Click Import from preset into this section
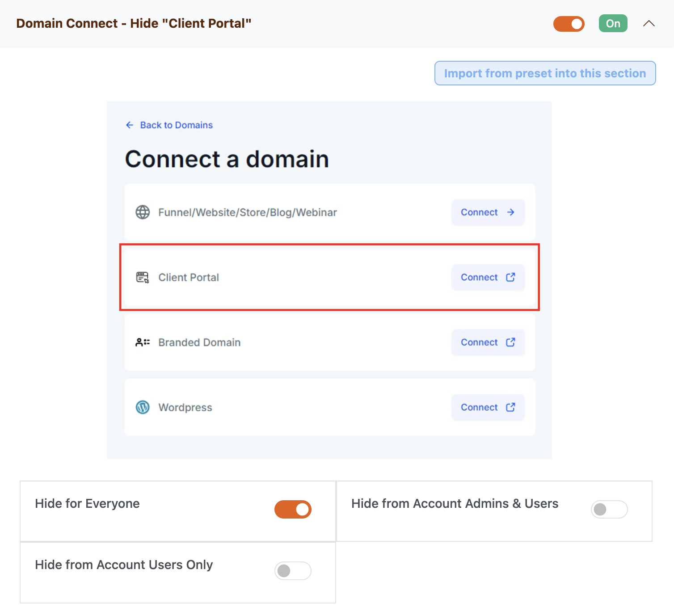Viewport: 674px width, 616px height. click(x=545, y=73)
